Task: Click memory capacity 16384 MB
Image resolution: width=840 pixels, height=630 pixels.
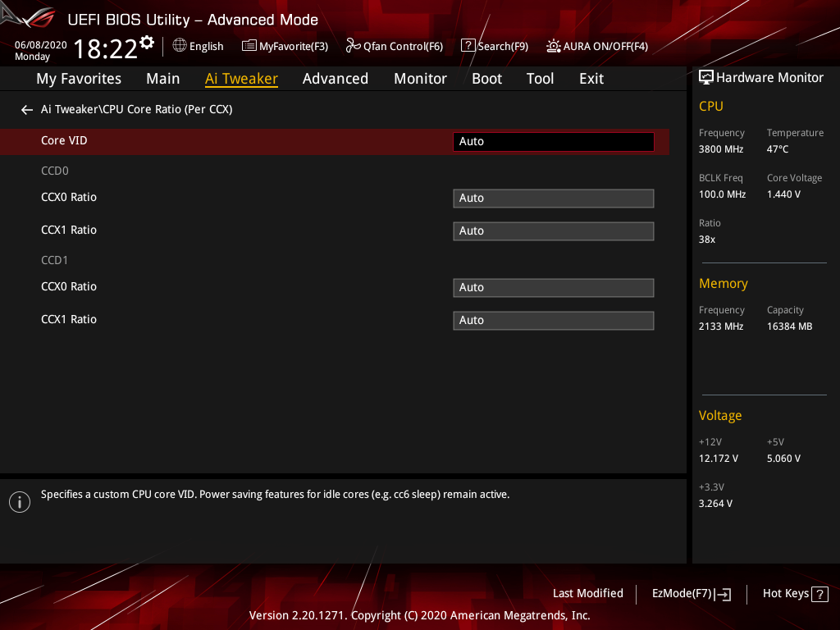Action: 789,326
